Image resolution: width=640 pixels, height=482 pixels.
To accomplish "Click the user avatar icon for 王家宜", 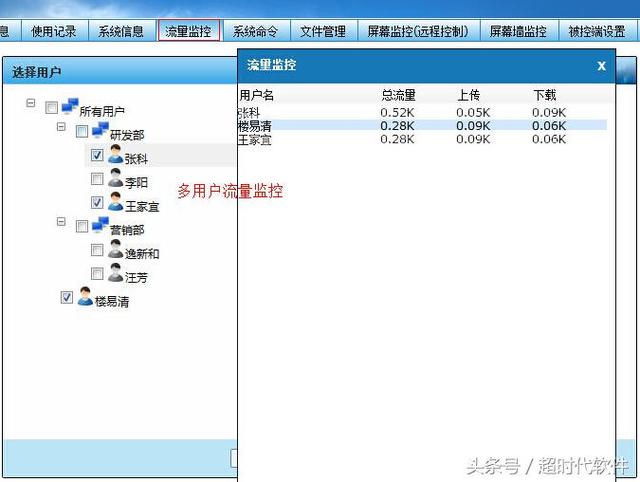I will click(115, 203).
